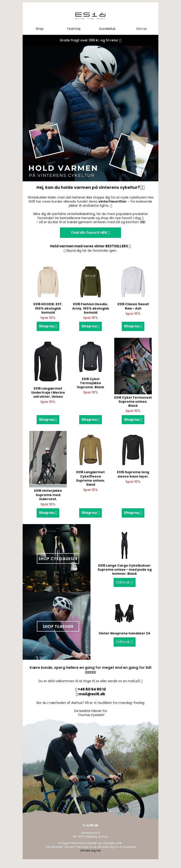Open the Om os link

point(141,29)
